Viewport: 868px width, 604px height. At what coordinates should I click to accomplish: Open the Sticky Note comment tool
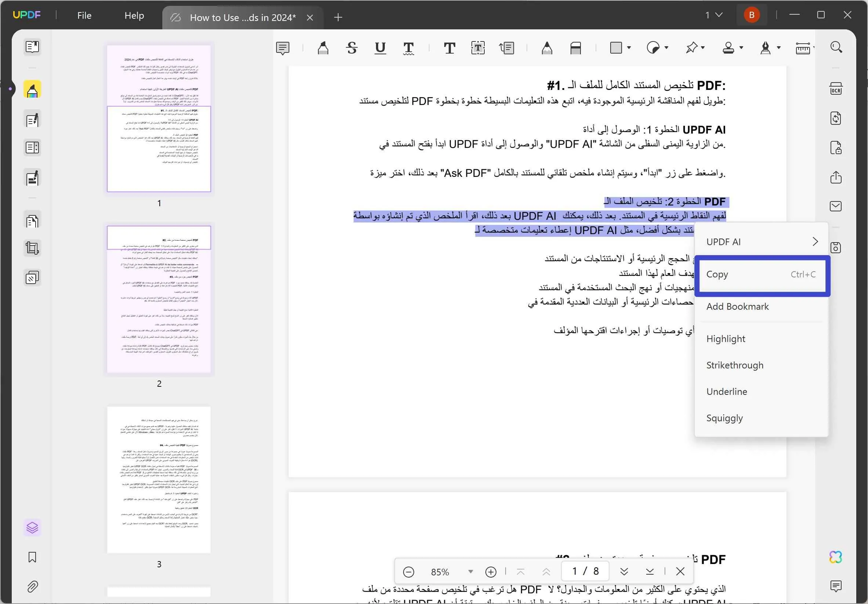click(x=283, y=48)
